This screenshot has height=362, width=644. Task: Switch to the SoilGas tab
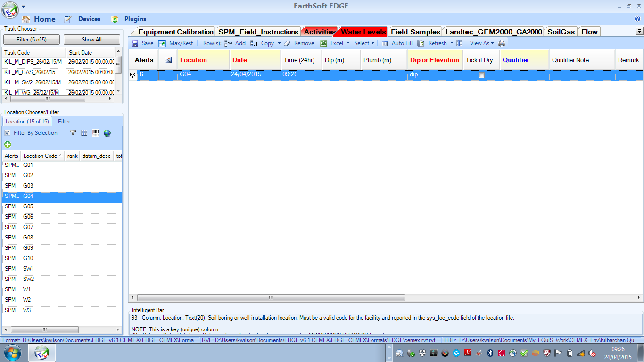(561, 32)
